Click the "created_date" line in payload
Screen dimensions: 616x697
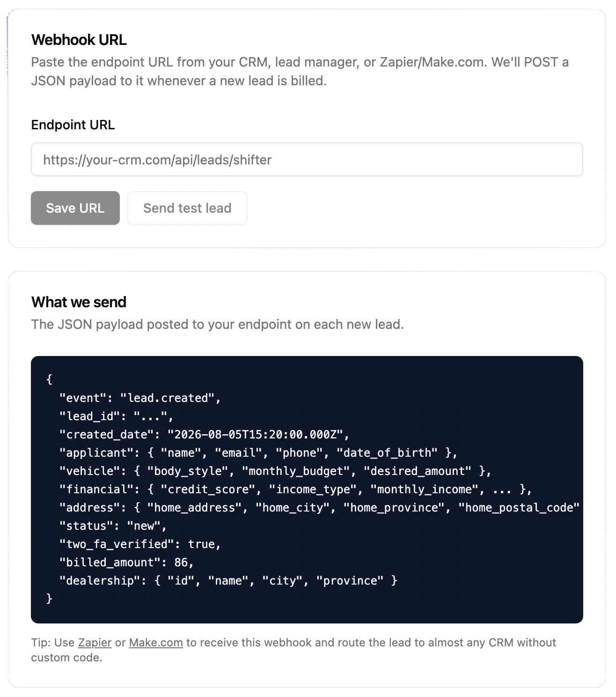click(x=204, y=435)
